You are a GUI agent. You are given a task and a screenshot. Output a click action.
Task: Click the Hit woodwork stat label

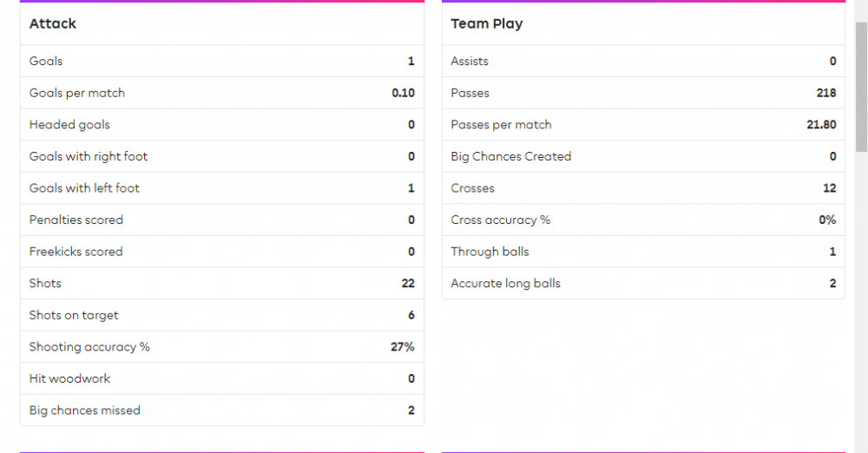click(x=69, y=379)
